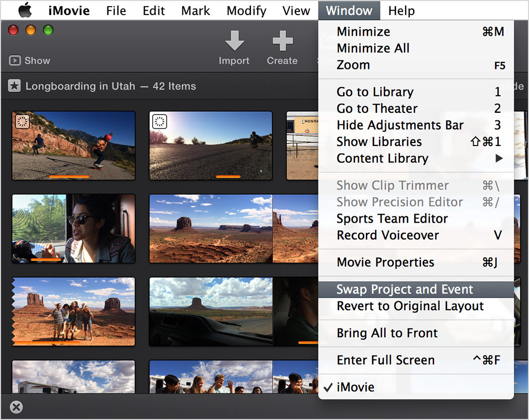Click the star icon beside Longboarding in Utah
The width and height of the screenshot is (529, 420).
point(14,86)
